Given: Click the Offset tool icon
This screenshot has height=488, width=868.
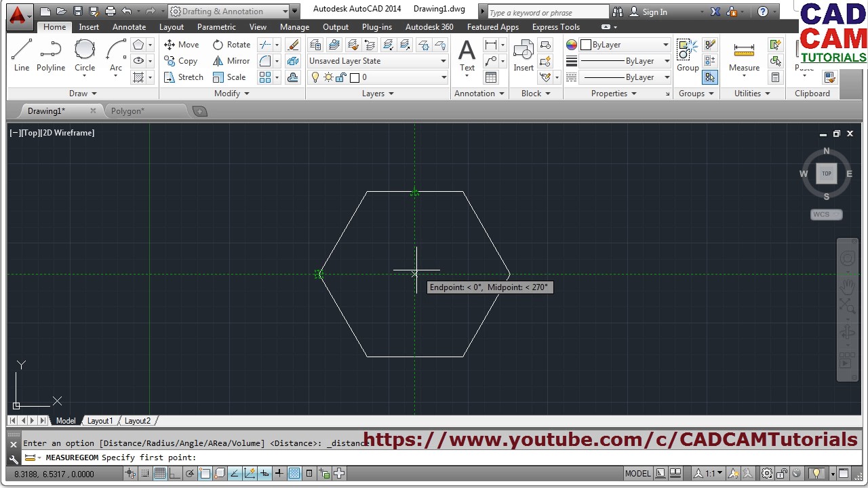Looking at the screenshot, I should (x=293, y=77).
